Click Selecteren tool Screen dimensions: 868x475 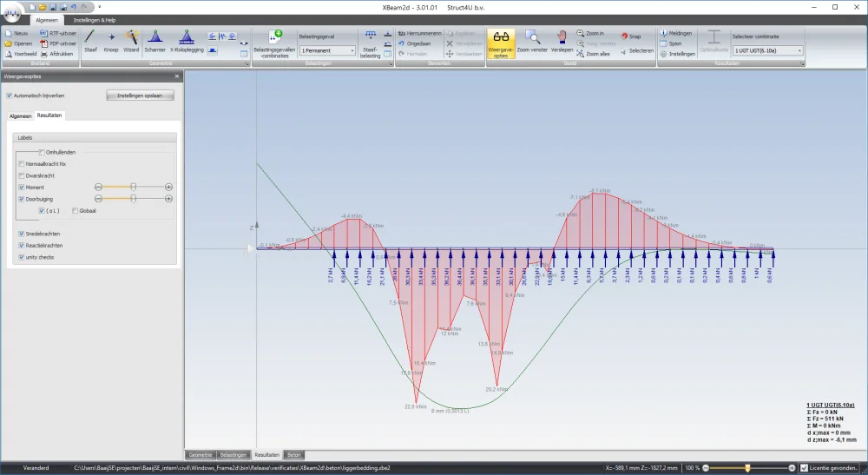(636, 51)
